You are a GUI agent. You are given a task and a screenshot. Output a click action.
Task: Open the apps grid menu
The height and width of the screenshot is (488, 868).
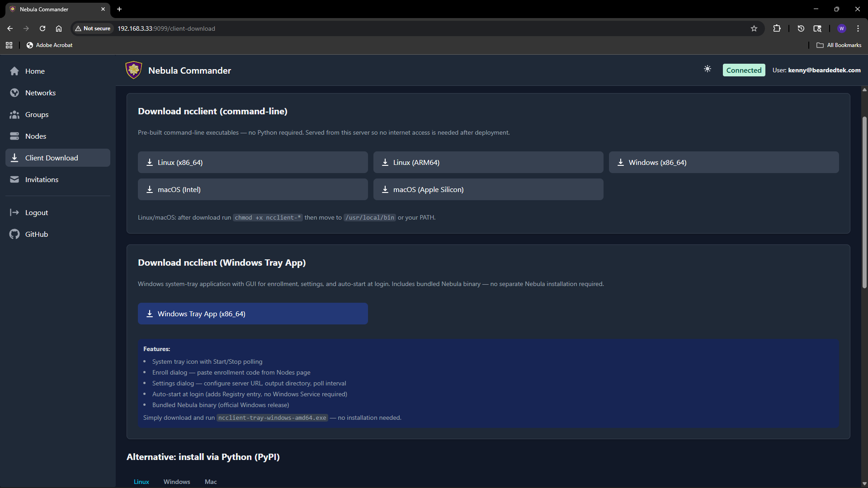tap(9, 45)
